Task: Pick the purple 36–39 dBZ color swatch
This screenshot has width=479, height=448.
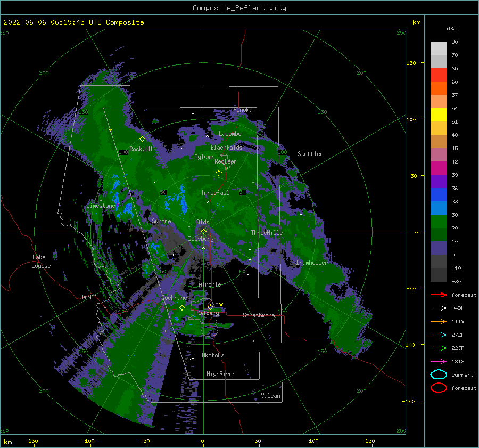Action: pos(439,182)
